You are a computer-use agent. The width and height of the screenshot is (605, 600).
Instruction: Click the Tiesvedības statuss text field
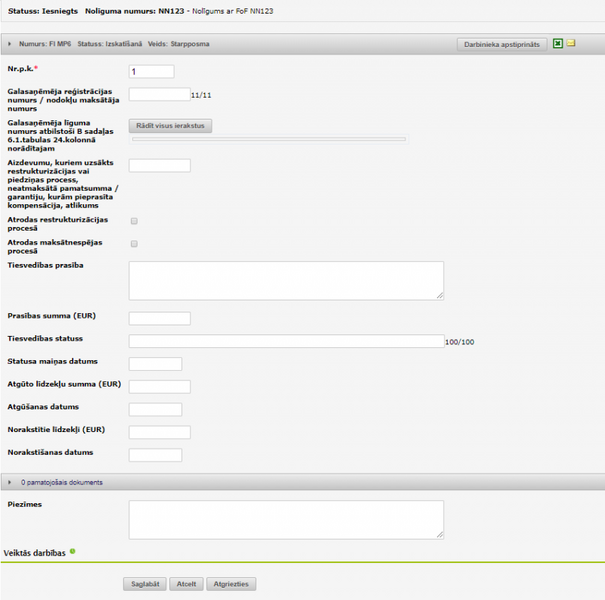pos(286,341)
